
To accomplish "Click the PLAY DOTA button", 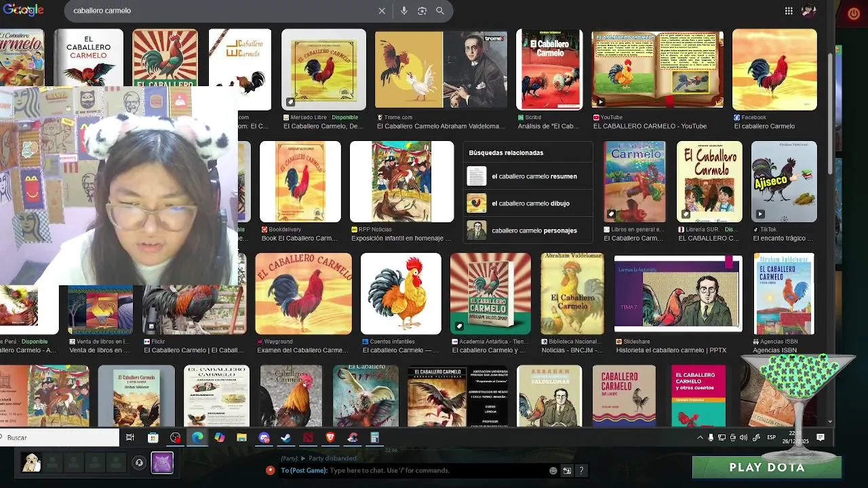I will pos(767,468).
